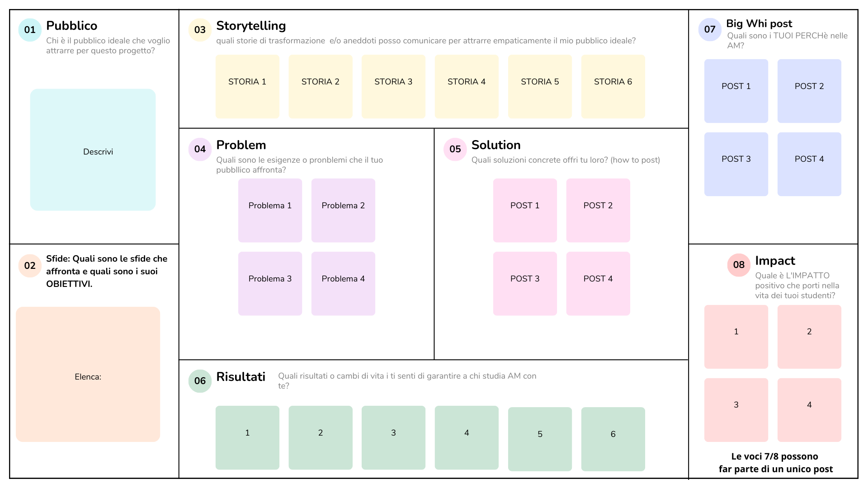
Task: Select the 05 Solution circle badge
Action: point(455,149)
